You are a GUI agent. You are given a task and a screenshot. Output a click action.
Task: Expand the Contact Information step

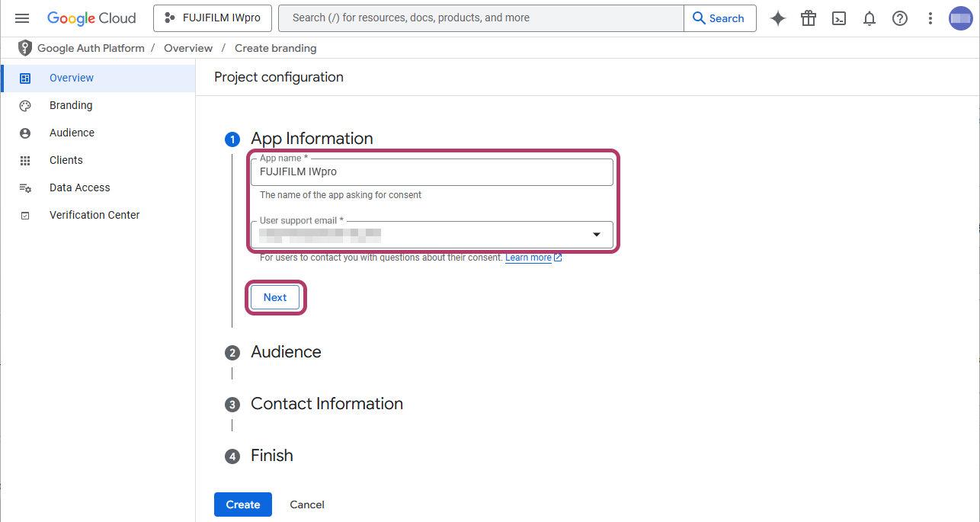click(x=326, y=404)
